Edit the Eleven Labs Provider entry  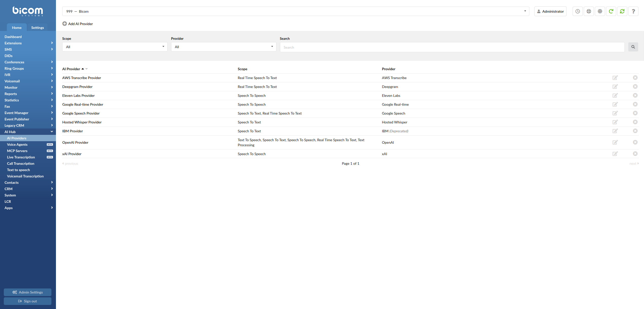tap(615, 96)
